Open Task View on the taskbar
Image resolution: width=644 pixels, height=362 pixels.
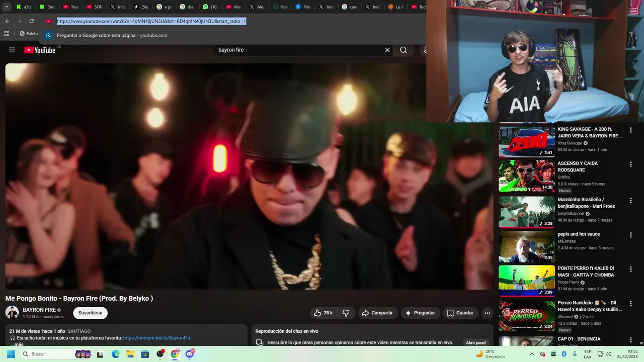point(100,354)
